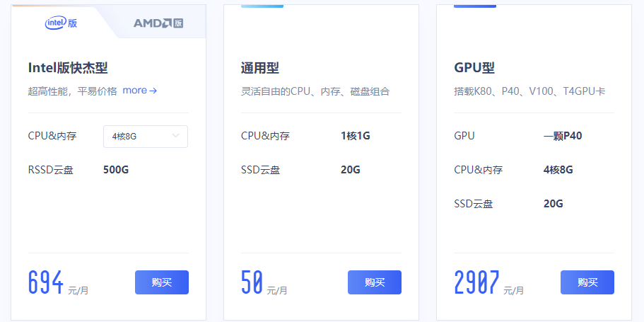
Task: Click the GPU型 heading
Action: 474,68
